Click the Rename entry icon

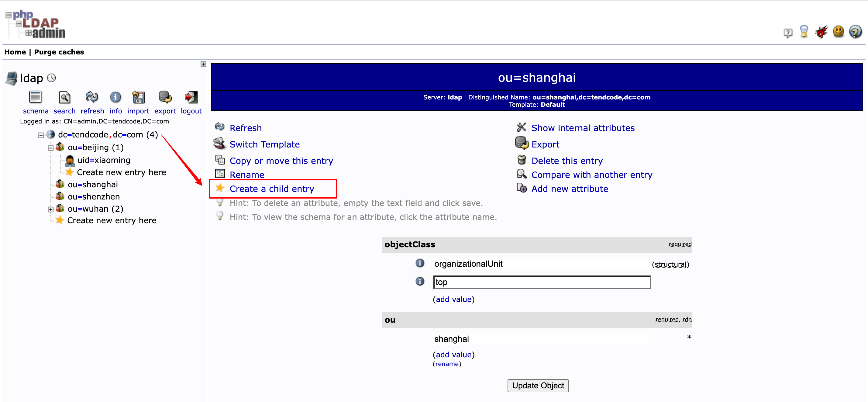220,174
